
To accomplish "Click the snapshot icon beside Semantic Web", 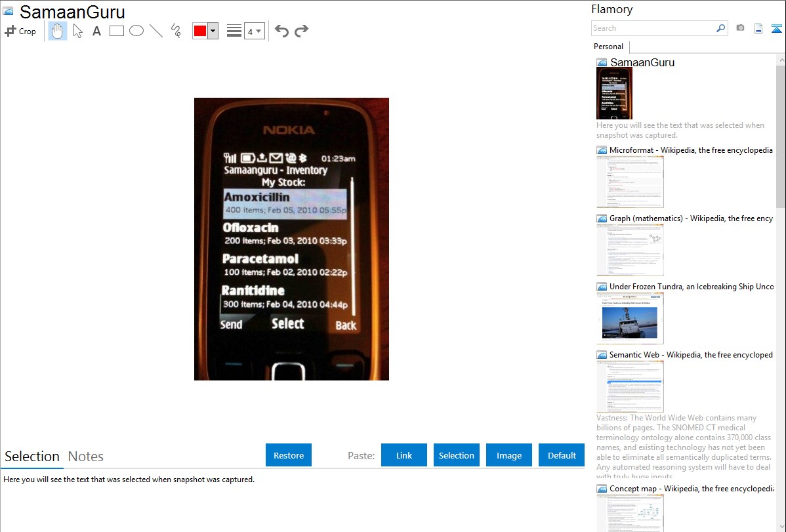I will [602, 355].
